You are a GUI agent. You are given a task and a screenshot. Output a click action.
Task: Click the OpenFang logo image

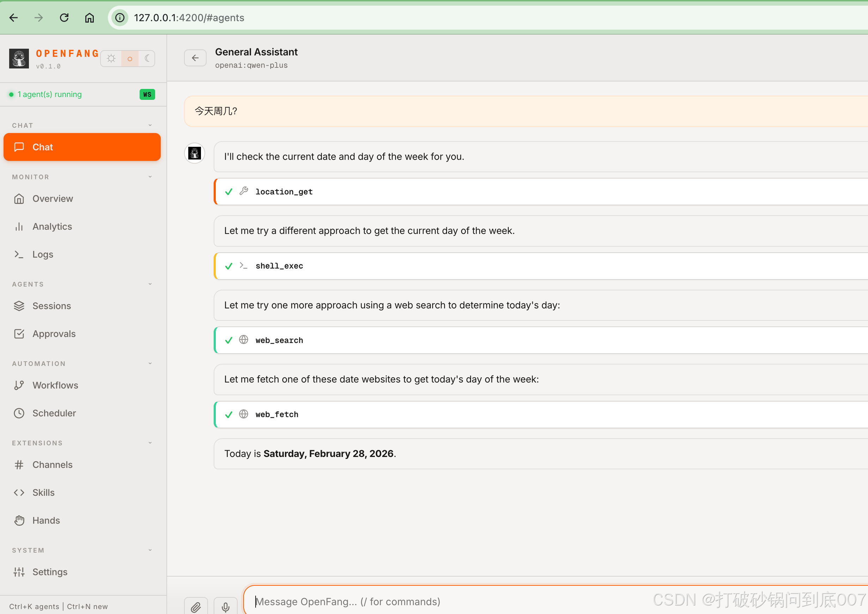19,58
